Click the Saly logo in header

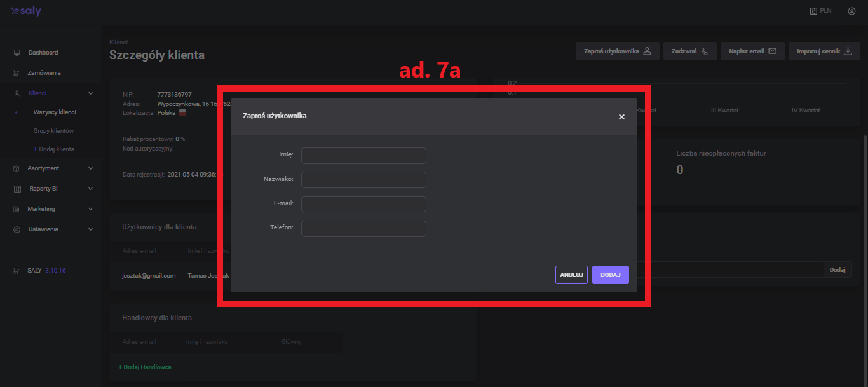[25, 11]
